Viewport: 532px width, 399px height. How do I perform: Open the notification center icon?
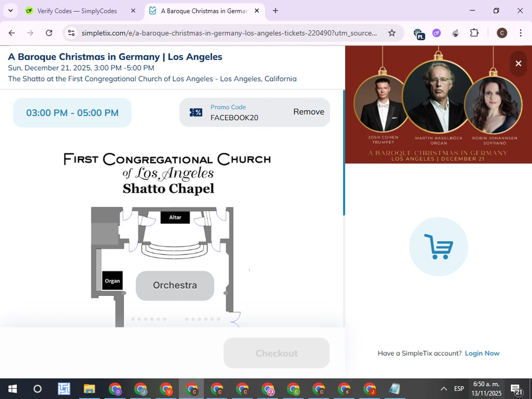pyautogui.click(x=516, y=389)
